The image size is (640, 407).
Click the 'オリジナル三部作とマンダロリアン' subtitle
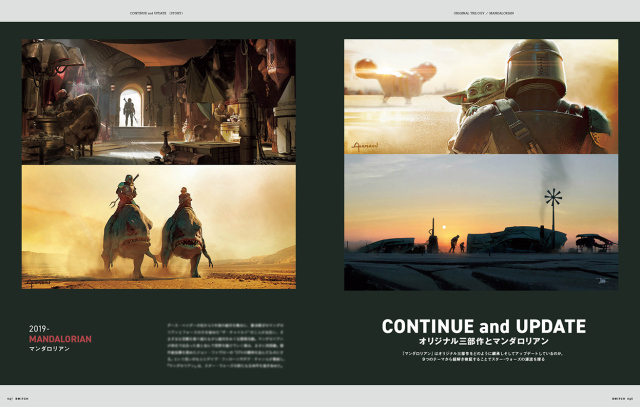(x=484, y=341)
